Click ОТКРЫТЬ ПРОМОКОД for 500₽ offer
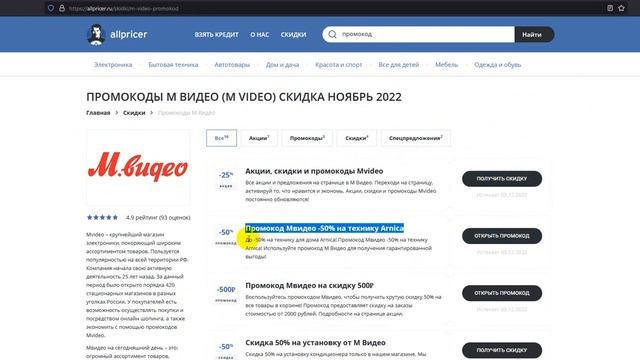The image size is (640, 360). coord(502,293)
